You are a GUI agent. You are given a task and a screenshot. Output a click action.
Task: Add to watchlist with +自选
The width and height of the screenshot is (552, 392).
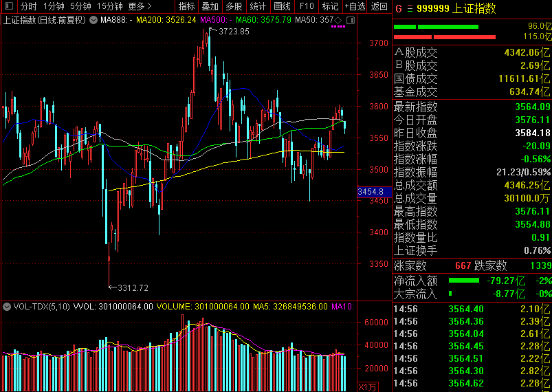355,6
